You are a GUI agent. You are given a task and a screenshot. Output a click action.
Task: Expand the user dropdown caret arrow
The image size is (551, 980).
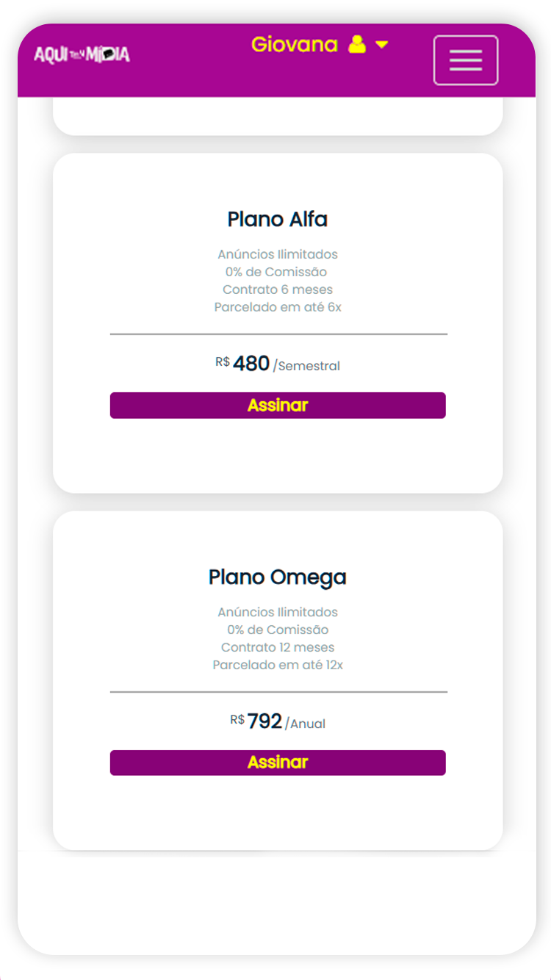pyautogui.click(x=381, y=45)
